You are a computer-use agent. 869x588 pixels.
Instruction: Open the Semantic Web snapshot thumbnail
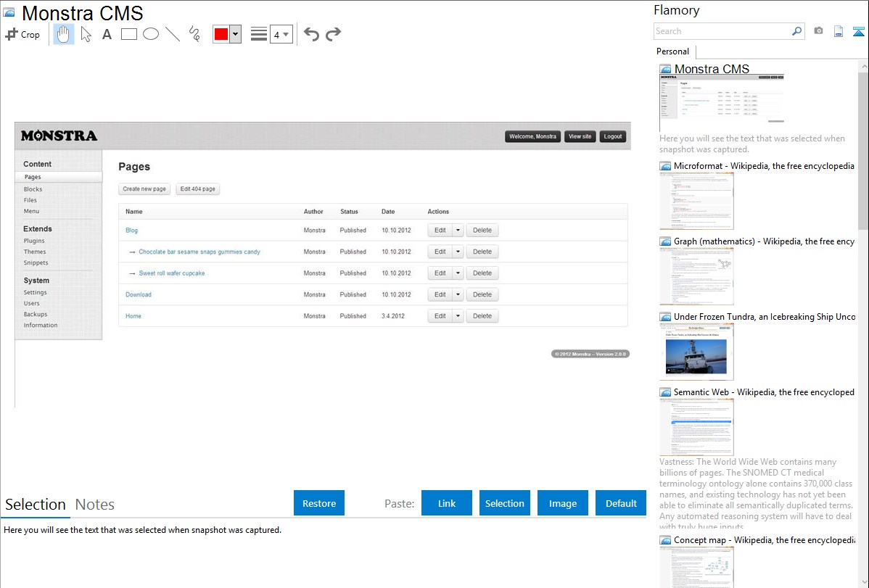point(696,427)
